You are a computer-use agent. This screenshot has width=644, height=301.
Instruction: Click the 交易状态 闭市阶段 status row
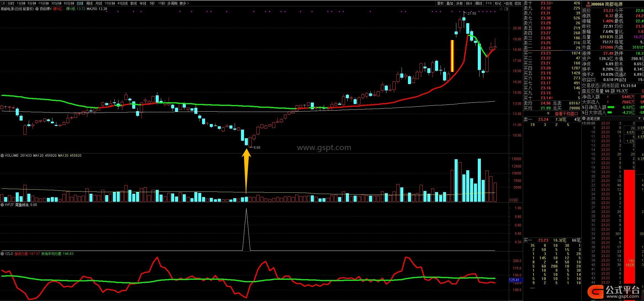coord(609,86)
